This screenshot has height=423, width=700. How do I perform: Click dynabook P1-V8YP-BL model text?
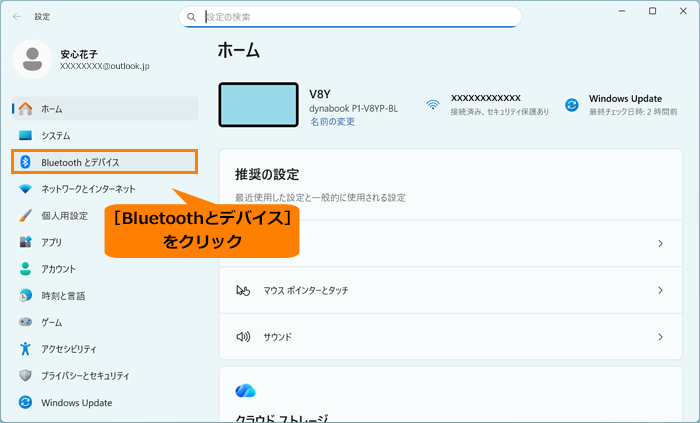coord(353,108)
